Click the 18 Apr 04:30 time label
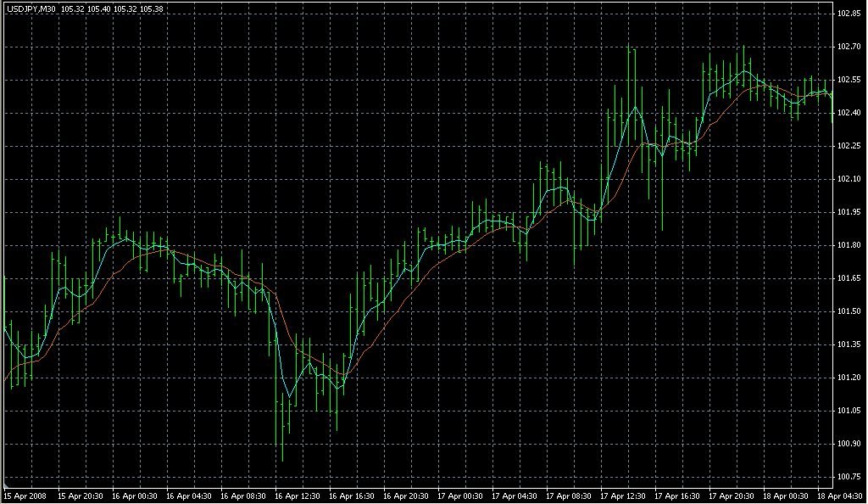Screen dimensions: 868x504 pos(839,496)
